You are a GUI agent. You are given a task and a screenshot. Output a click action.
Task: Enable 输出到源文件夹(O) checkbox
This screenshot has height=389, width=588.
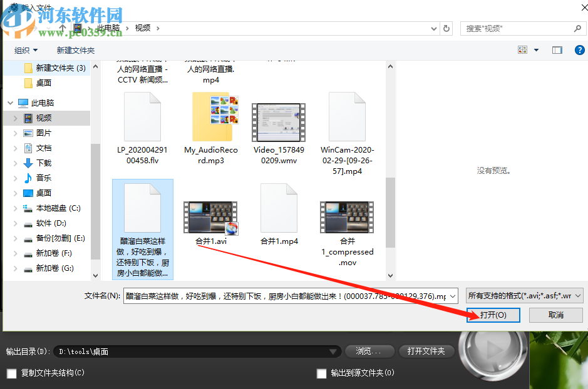(321, 373)
